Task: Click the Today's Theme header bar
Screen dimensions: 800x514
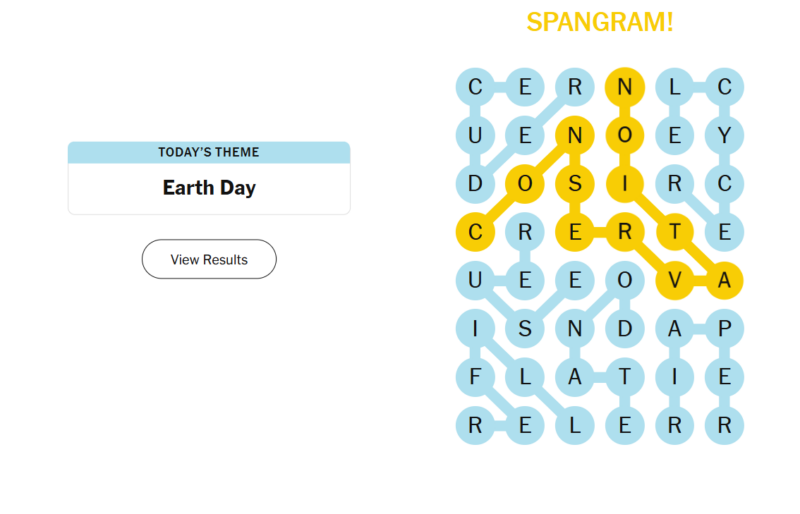Action: coord(209,152)
